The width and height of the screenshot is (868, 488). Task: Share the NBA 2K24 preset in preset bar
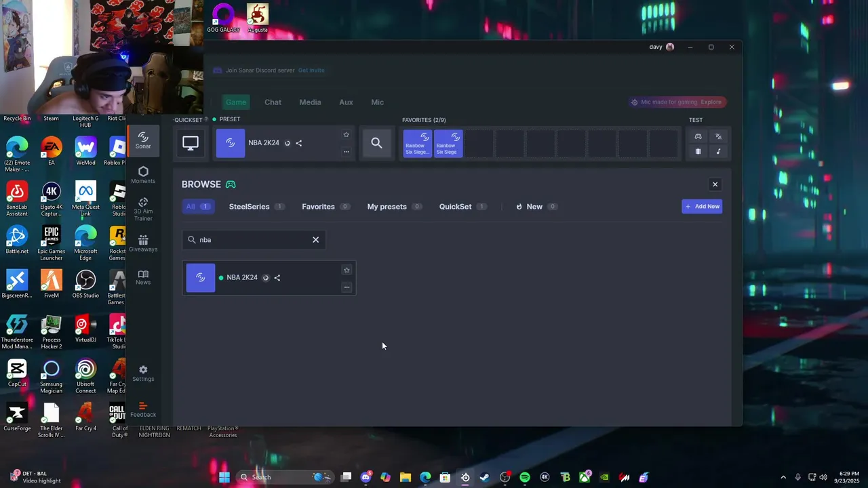tap(298, 143)
